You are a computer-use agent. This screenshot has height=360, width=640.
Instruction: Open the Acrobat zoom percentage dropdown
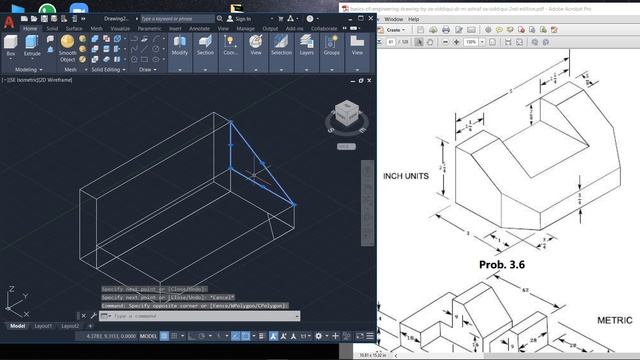click(482, 42)
